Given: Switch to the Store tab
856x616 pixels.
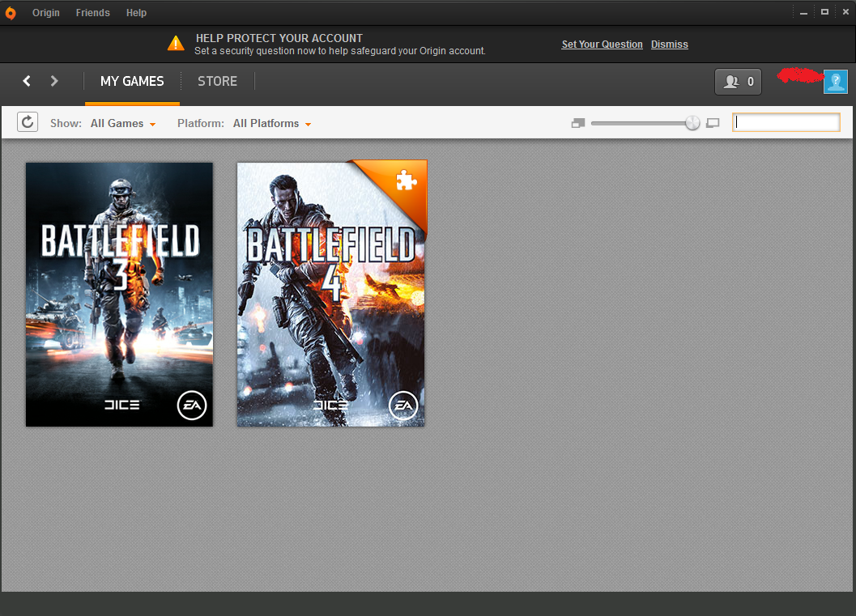Looking at the screenshot, I should (x=217, y=81).
